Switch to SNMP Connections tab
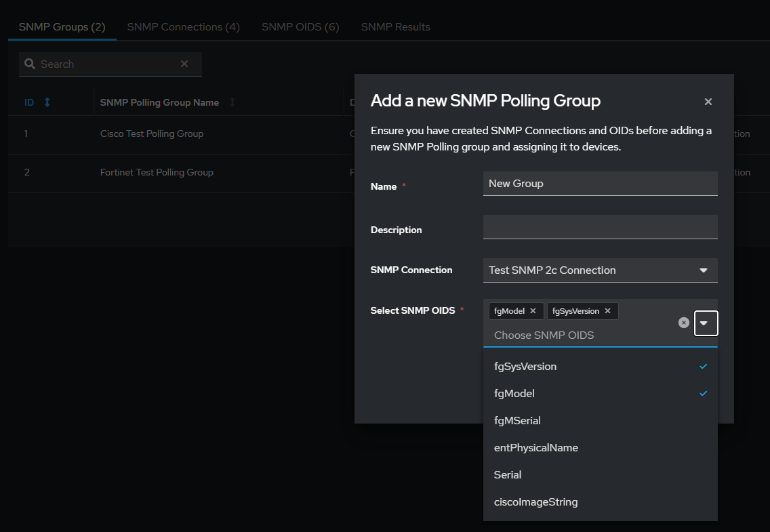Image resolution: width=770 pixels, height=532 pixels. [183, 27]
